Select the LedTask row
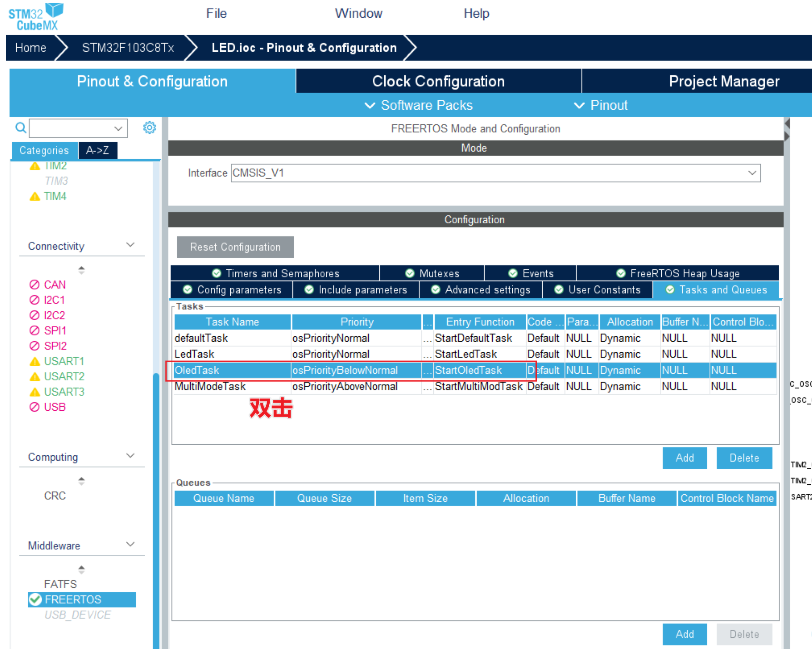 pos(475,354)
